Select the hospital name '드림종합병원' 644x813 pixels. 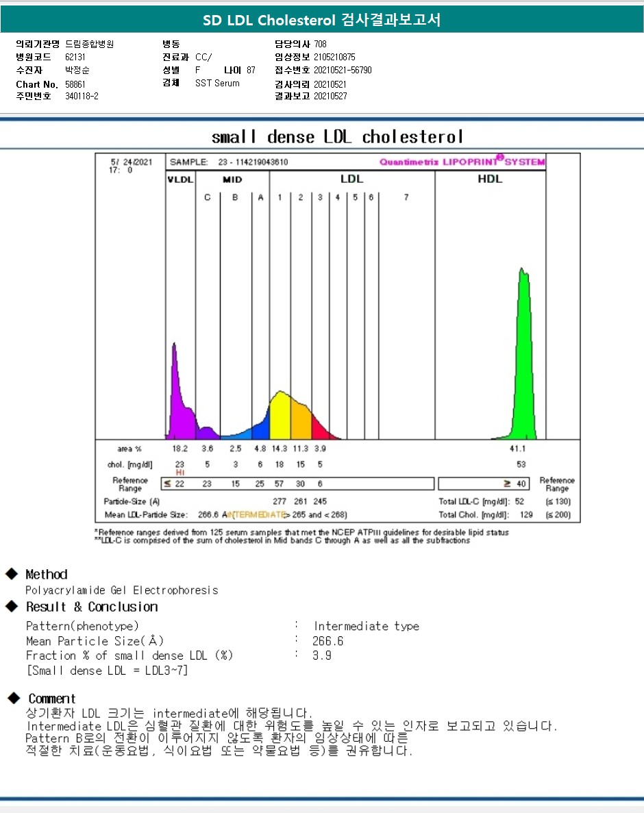tap(89, 44)
